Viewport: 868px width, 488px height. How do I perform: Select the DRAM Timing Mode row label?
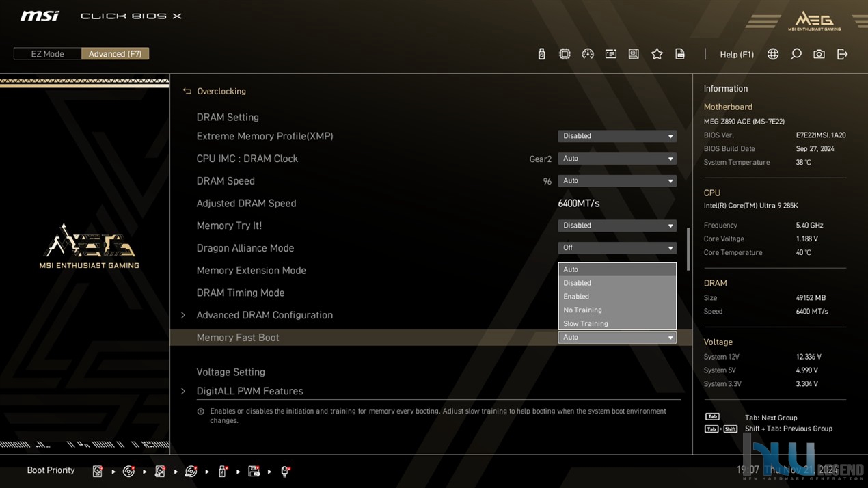tap(241, 293)
